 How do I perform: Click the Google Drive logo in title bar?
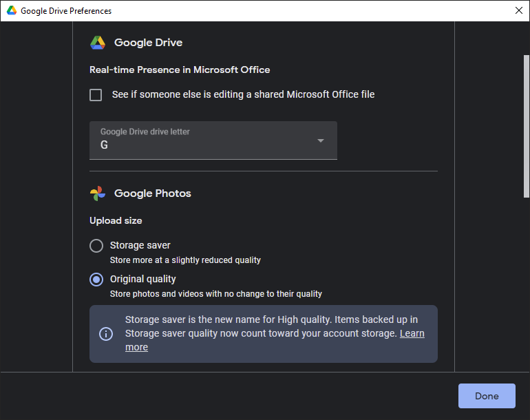click(x=12, y=10)
